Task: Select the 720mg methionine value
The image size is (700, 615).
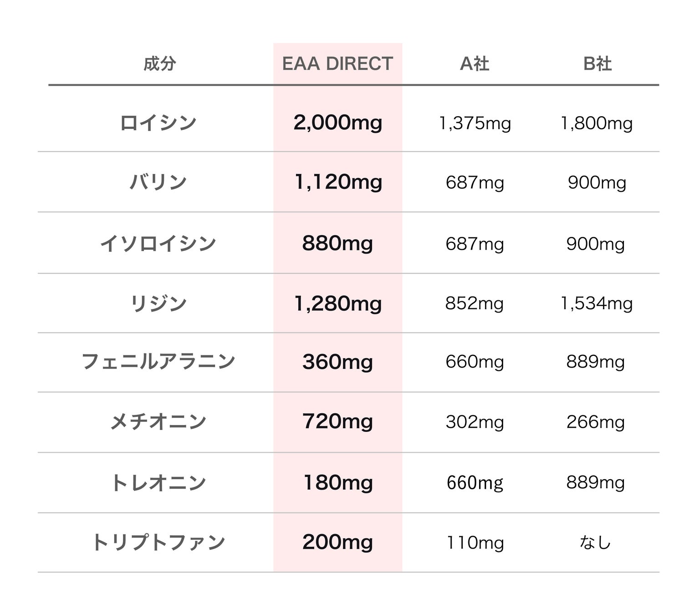Action: [337, 421]
